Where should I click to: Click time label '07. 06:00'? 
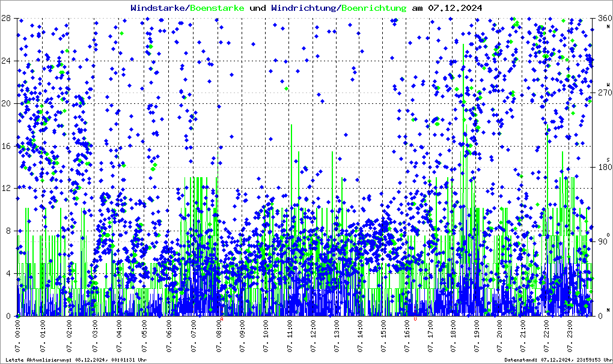pos(168,336)
